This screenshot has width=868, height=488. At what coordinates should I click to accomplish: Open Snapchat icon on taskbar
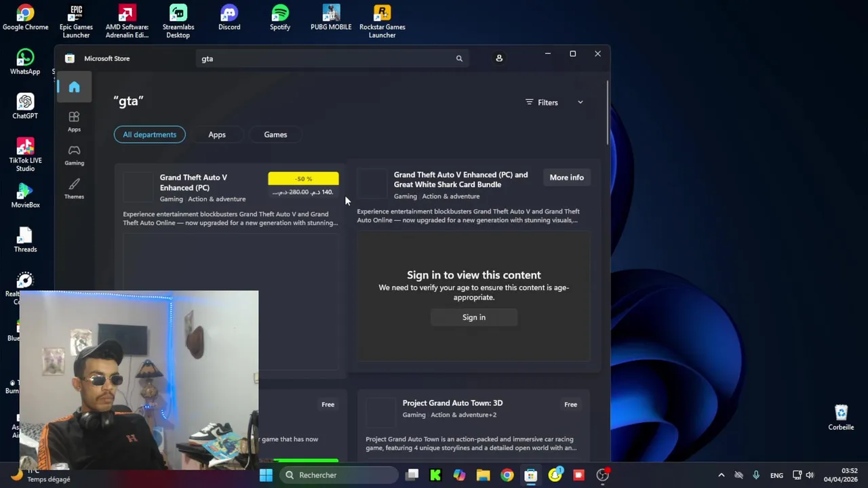555,475
